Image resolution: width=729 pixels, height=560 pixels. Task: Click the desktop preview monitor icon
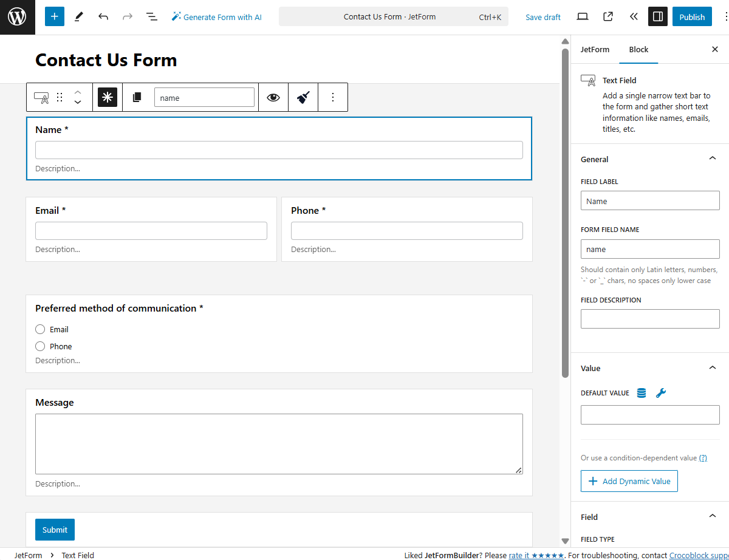click(x=582, y=16)
